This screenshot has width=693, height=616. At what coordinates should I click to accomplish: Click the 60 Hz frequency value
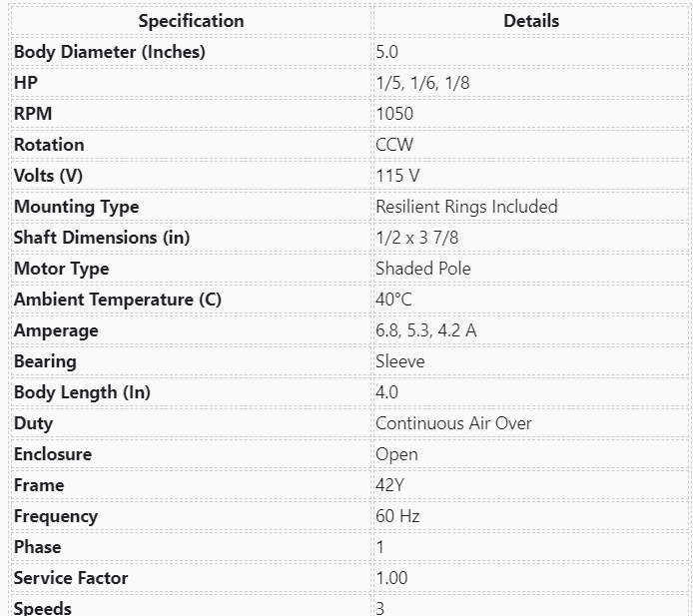point(397,516)
